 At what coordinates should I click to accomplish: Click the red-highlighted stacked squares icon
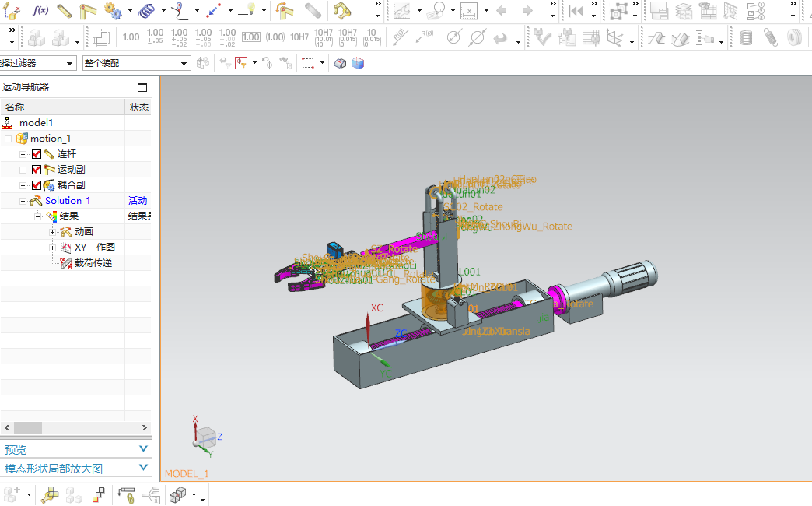point(99,495)
